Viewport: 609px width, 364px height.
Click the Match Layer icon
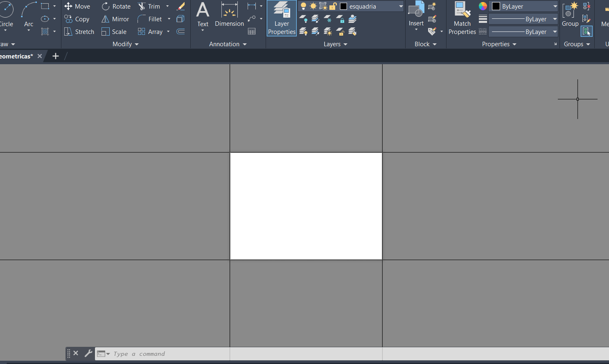pos(352,31)
